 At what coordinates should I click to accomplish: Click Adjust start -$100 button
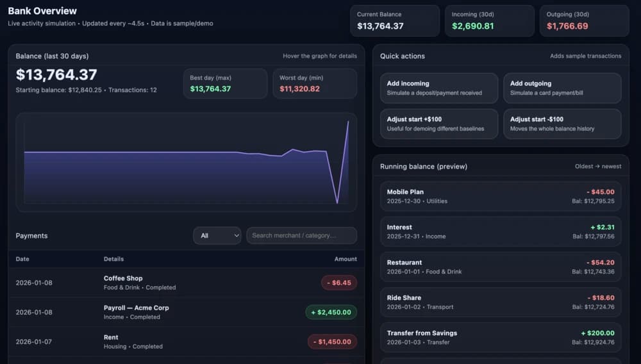pos(562,124)
